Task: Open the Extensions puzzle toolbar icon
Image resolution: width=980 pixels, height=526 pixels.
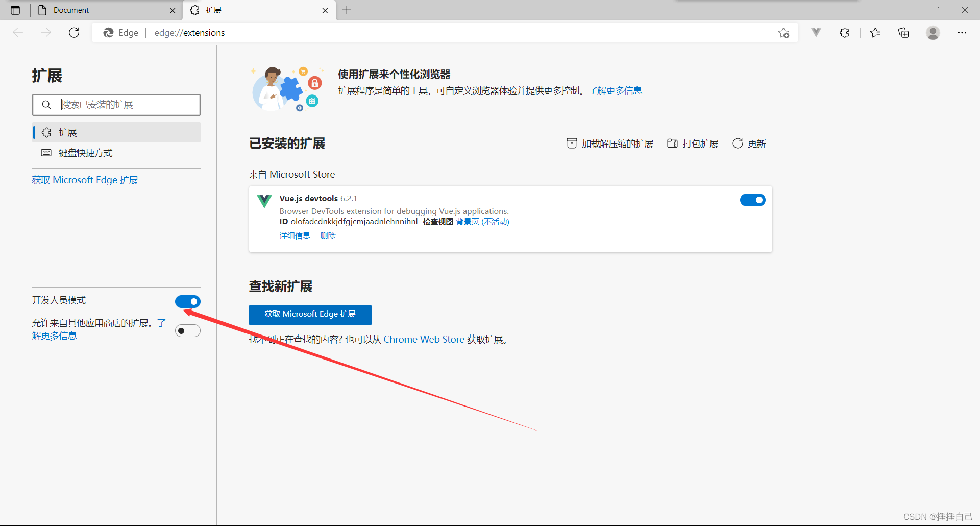Action: [844, 33]
